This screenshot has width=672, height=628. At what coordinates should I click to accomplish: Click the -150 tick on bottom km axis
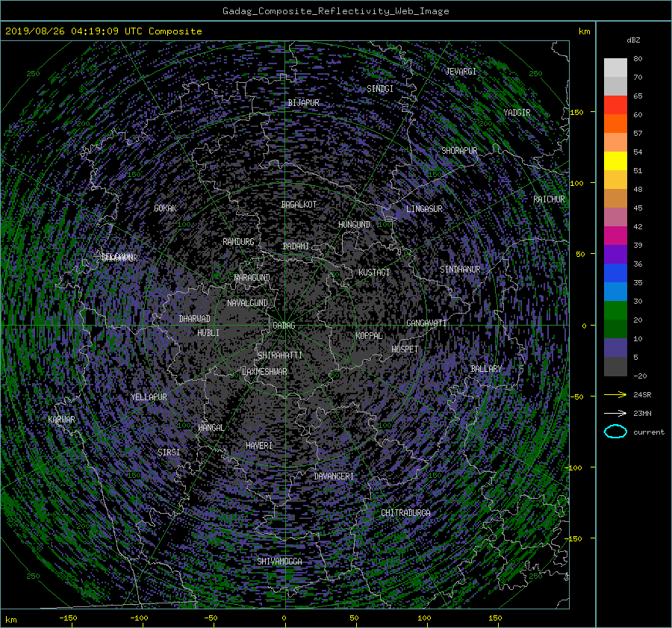68,618
